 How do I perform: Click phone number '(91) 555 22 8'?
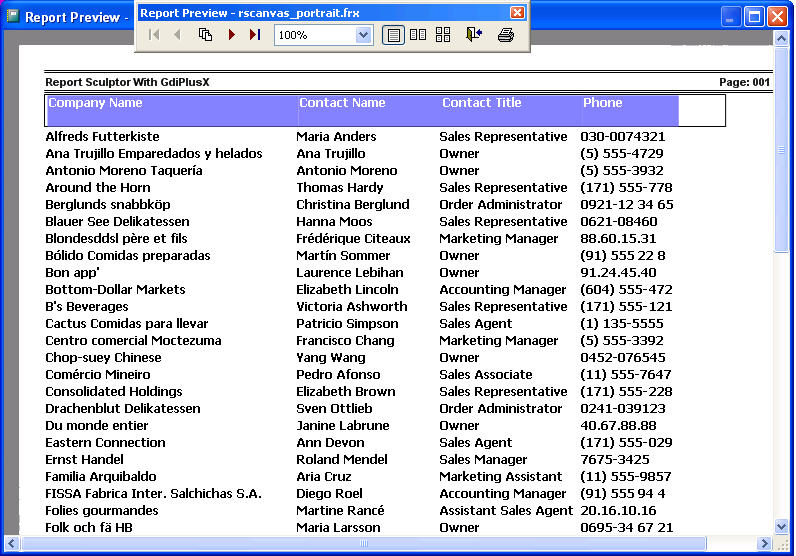pyautogui.click(x=623, y=256)
